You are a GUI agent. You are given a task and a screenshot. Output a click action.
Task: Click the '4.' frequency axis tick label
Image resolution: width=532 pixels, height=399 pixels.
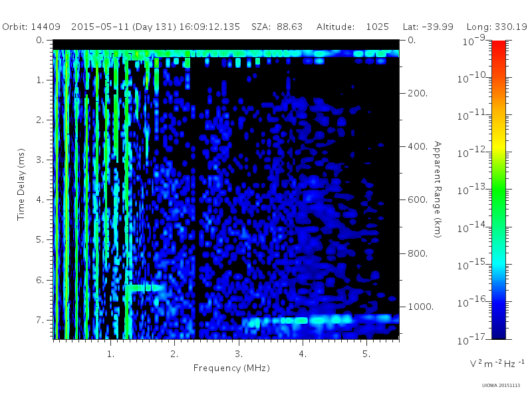point(303,354)
